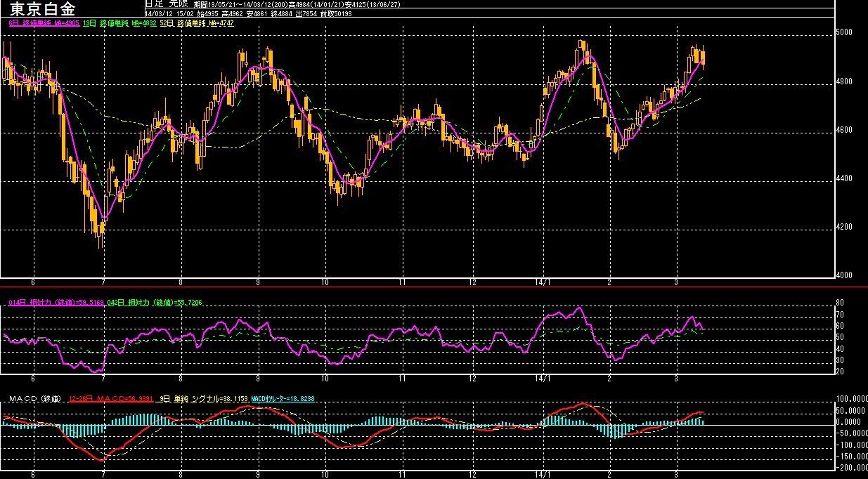Click the low value 安4125(13/06/27)

coord(373,5)
